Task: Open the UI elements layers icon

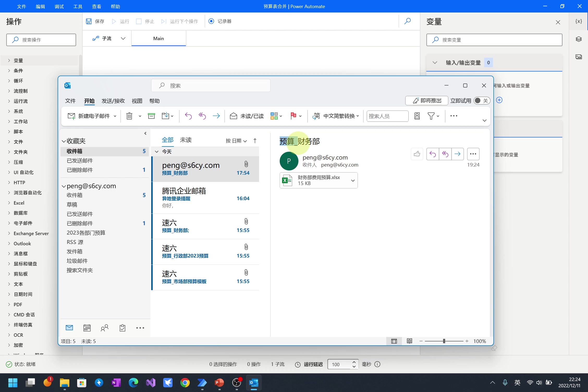Action: tap(578, 39)
